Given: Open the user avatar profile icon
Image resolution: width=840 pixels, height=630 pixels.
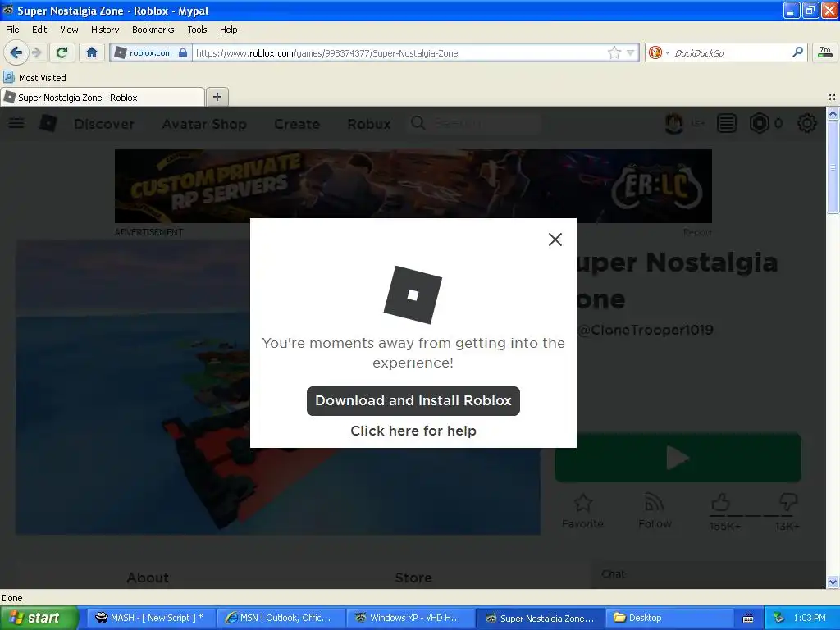Looking at the screenshot, I should click(x=673, y=124).
